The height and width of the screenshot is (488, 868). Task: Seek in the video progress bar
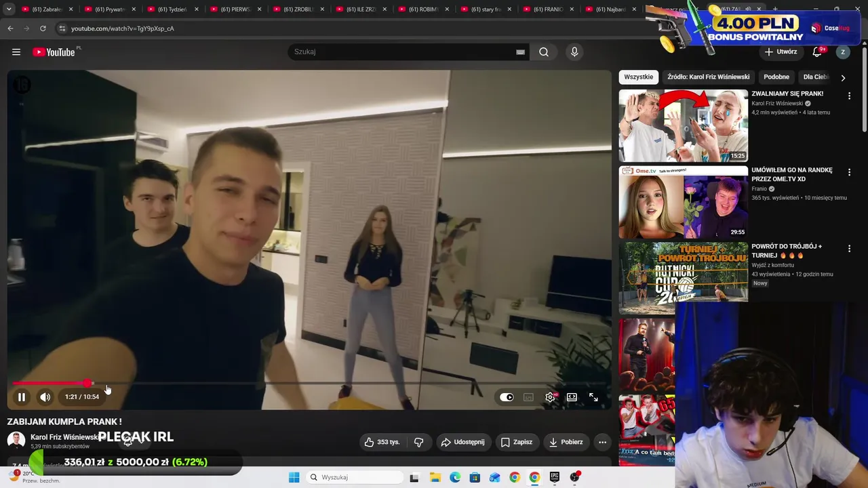pos(309,384)
